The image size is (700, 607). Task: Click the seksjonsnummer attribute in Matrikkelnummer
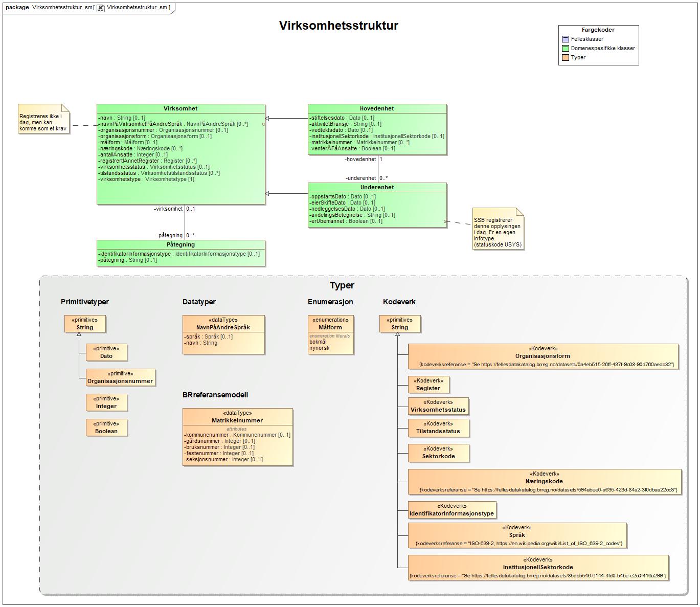[x=223, y=460]
